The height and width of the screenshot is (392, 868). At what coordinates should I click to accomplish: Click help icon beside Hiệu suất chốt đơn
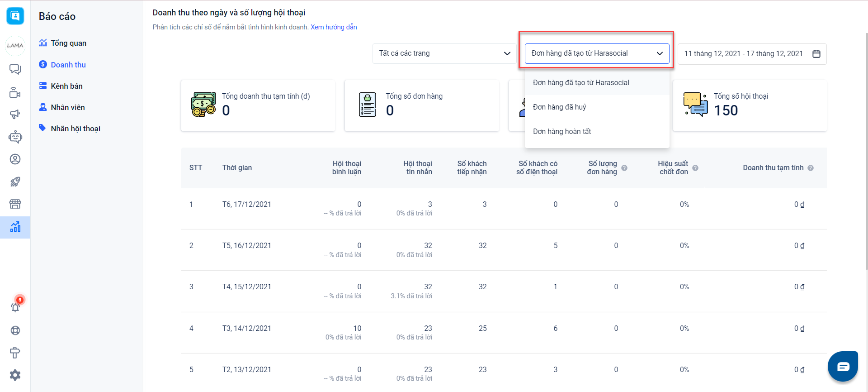pos(695,168)
